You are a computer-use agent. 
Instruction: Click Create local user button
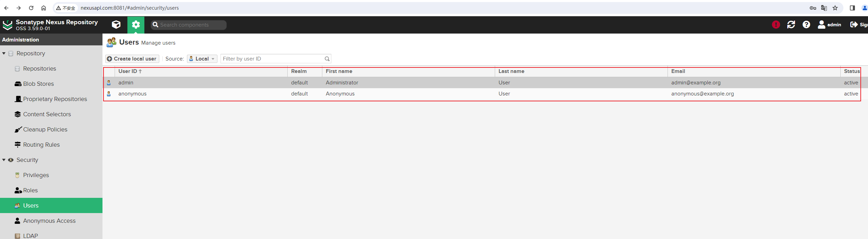(x=132, y=59)
